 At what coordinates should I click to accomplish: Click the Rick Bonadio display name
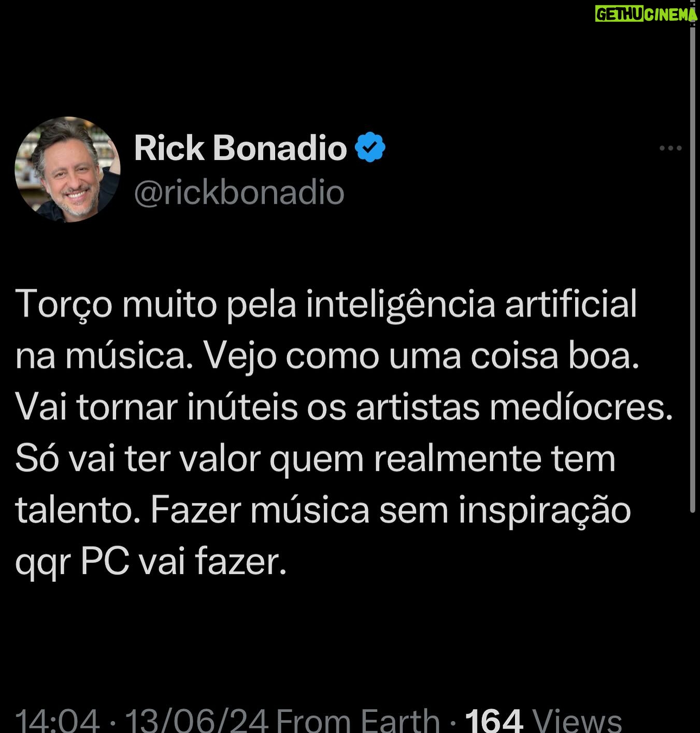[240, 148]
